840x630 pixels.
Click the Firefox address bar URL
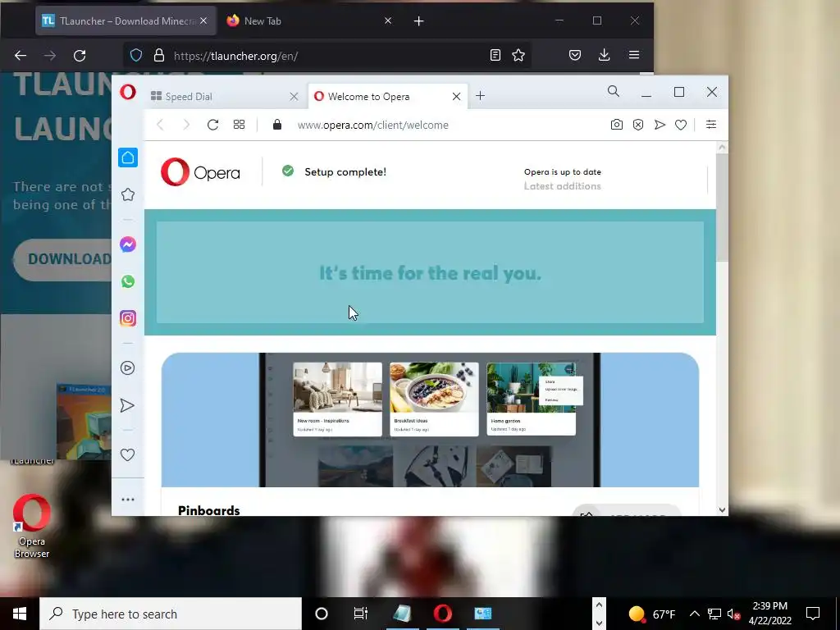coord(235,56)
